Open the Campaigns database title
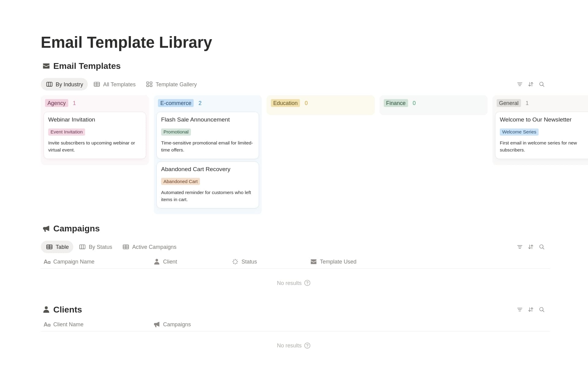The height and width of the screenshot is (367, 588). coord(77,229)
